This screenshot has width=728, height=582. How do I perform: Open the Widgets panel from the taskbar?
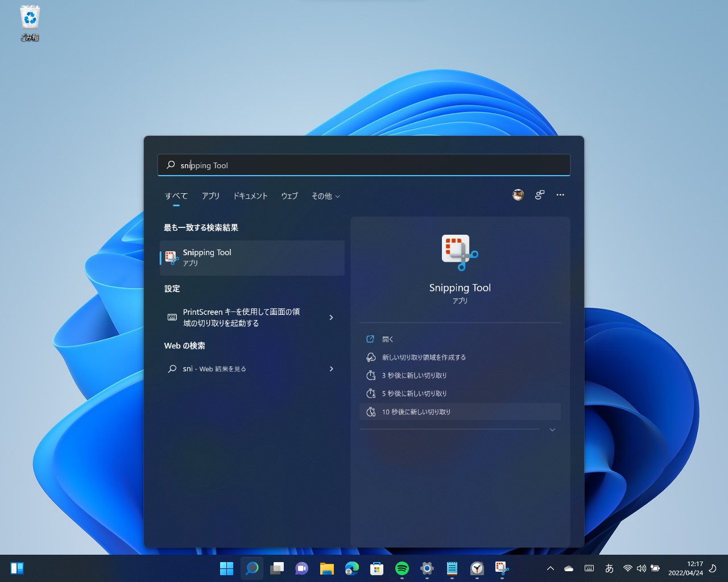point(17,568)
